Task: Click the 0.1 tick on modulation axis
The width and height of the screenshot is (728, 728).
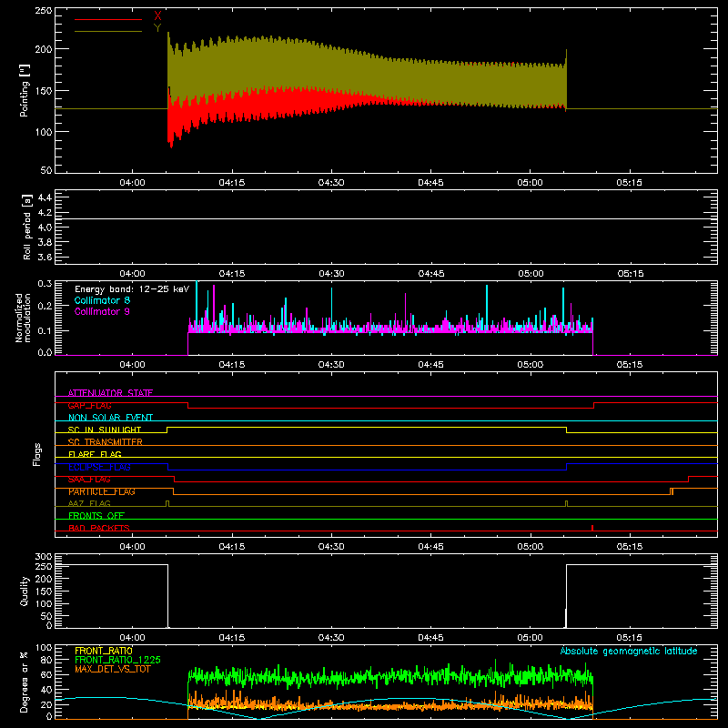Action: click(45, 331)
